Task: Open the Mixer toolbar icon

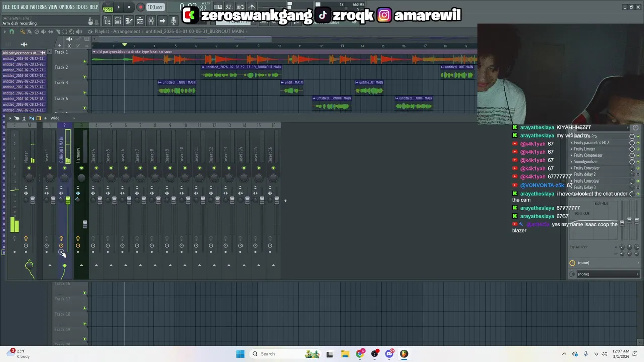Action: (x=151, y=21)
